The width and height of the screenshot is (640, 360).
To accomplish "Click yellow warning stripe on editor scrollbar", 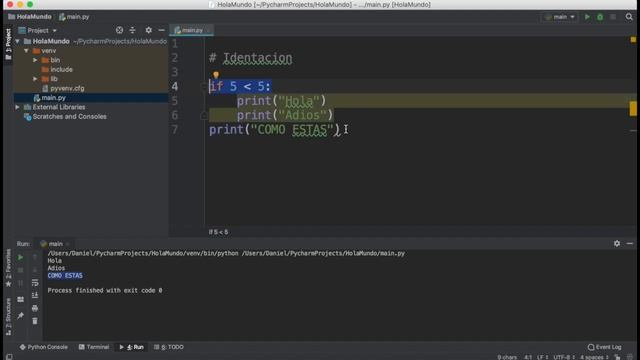I will click(633, 109).
